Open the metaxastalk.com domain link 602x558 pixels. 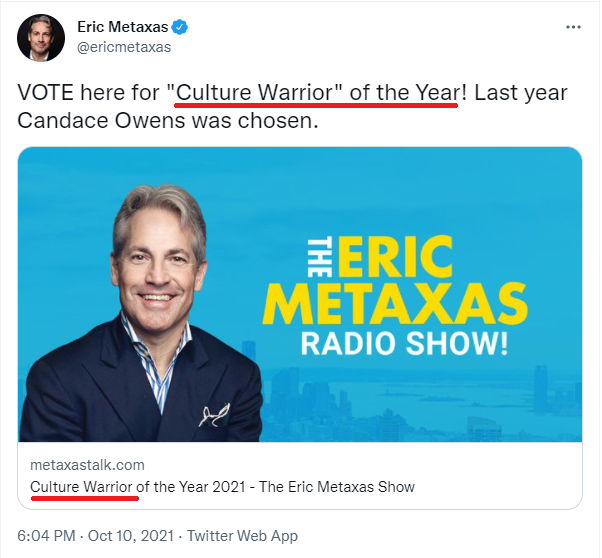click(87, 465)
